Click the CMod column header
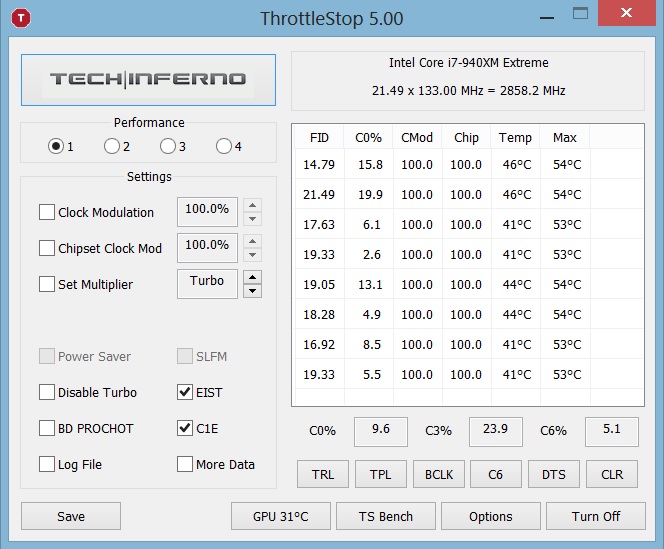Viewport: 664px width, 549px height. click(417, 138)
